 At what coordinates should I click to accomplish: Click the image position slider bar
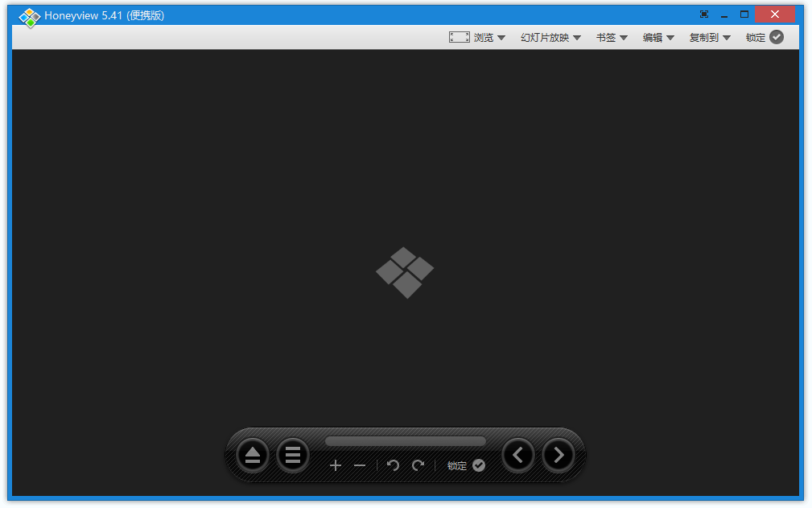click(406, 441)
